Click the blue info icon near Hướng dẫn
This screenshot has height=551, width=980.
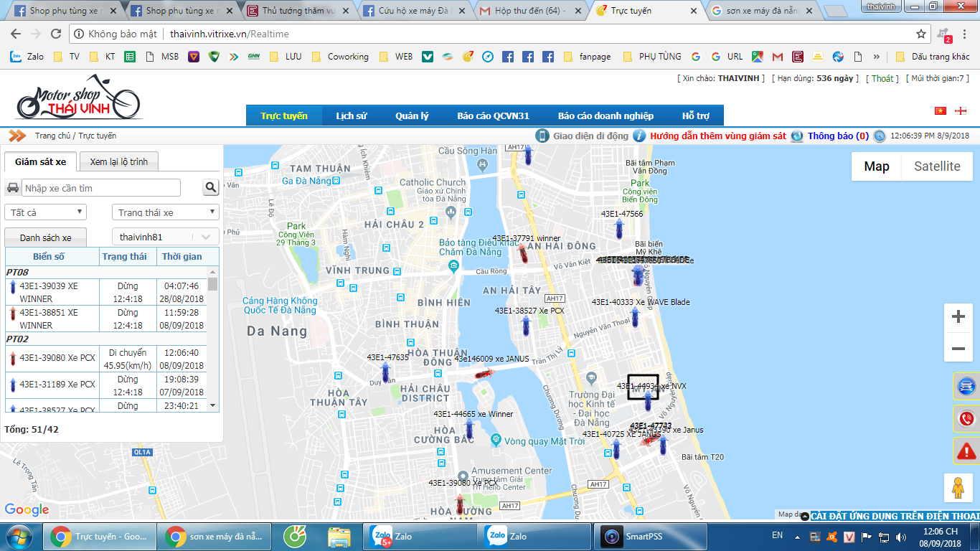click(x=639, y=136)
